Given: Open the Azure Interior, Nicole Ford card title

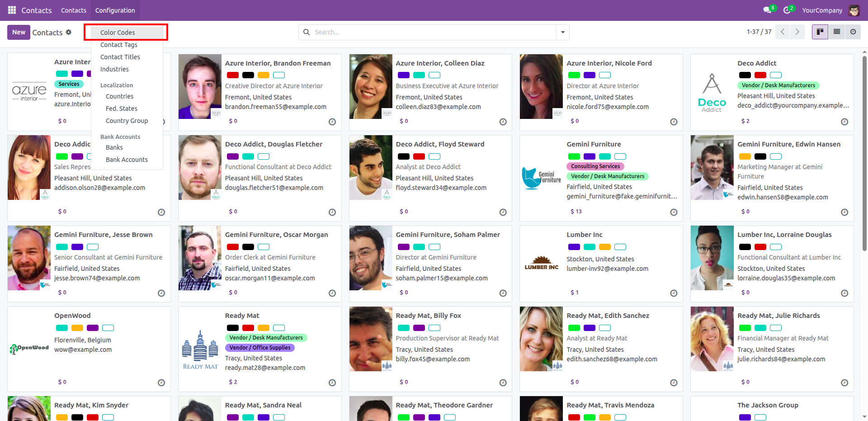Looking at the screenshot, I should pyautogui.click(x=609, y=63).
